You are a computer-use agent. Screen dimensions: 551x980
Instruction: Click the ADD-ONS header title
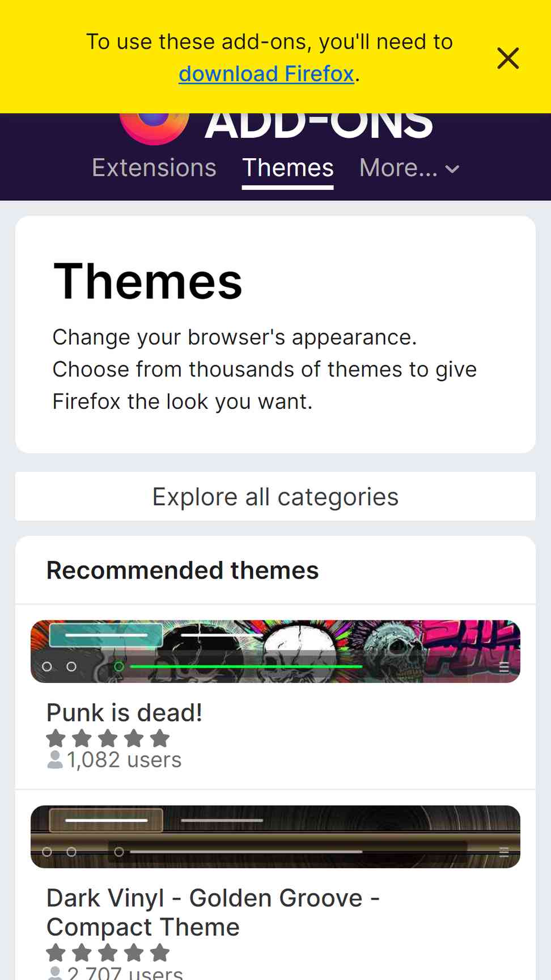[x=319, y=126]
